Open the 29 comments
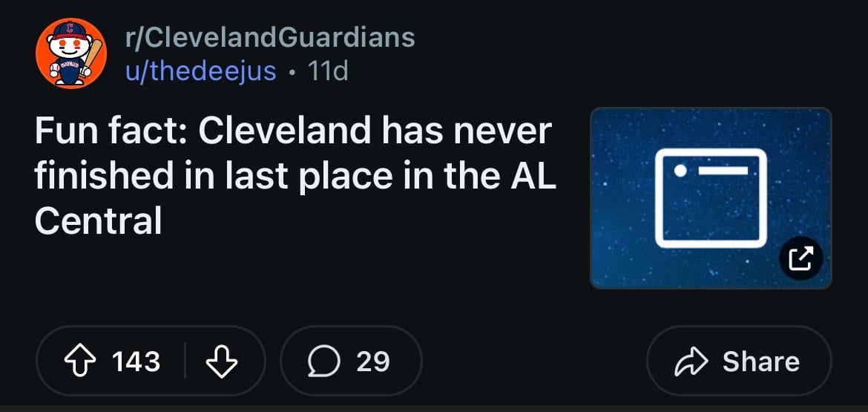 click(372, 362)
